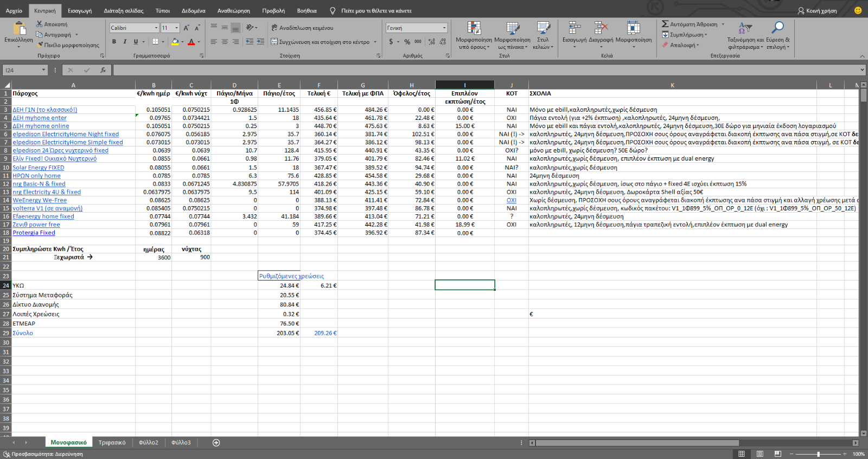Viewport: 868px width, 459px height.
Task: Decrease font size with the smaller A icon
Action: click(197, 28)
